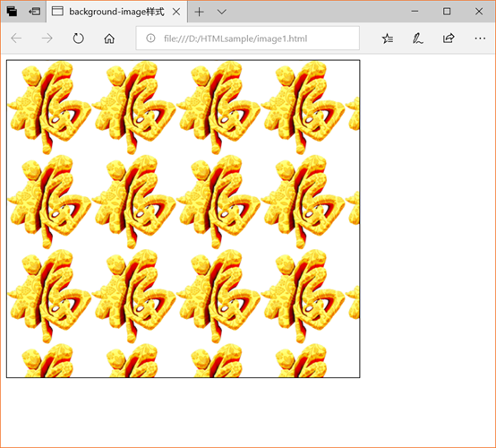Minimize the browser window
This screenshot has height=448, width=496.
pyautogui.click(x=415, y=12)
